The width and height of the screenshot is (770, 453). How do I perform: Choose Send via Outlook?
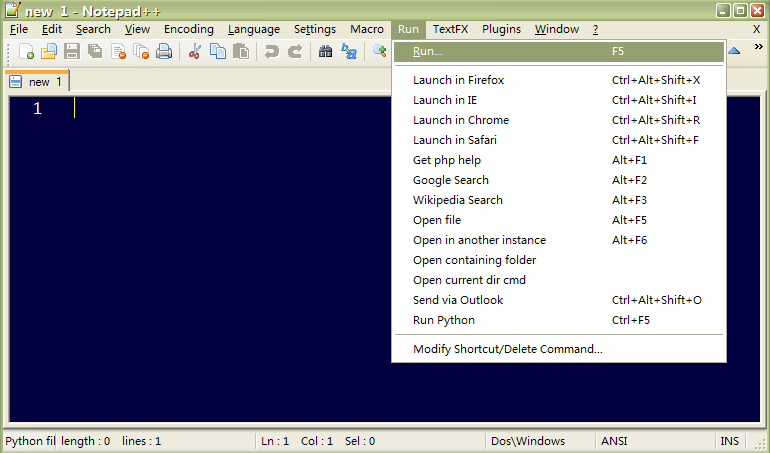(559, 300)
